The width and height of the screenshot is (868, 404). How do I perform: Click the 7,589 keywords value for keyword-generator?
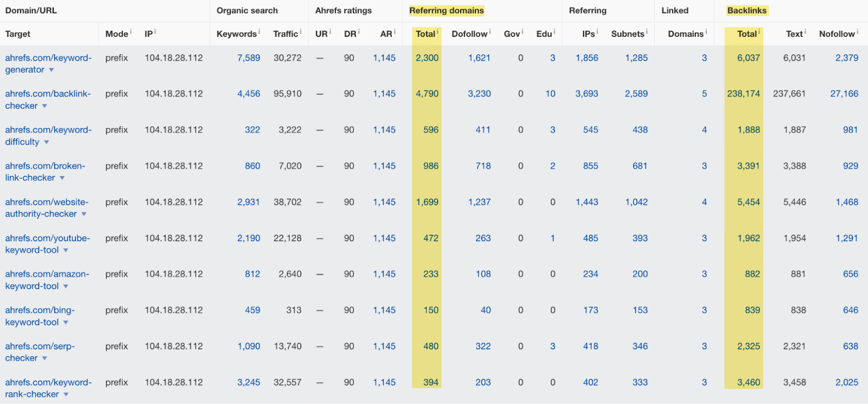pyautogui.click(x=248, y=58)
